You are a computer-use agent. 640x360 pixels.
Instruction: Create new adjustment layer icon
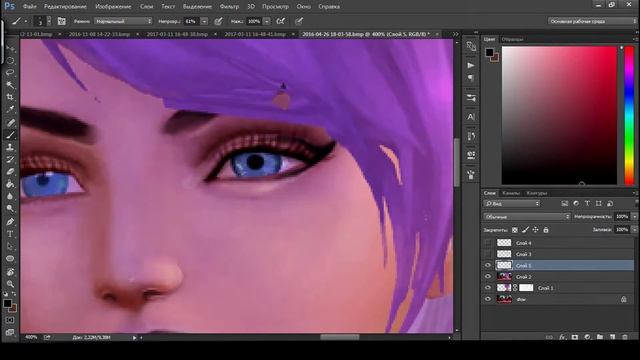click(x=587, y=337)
